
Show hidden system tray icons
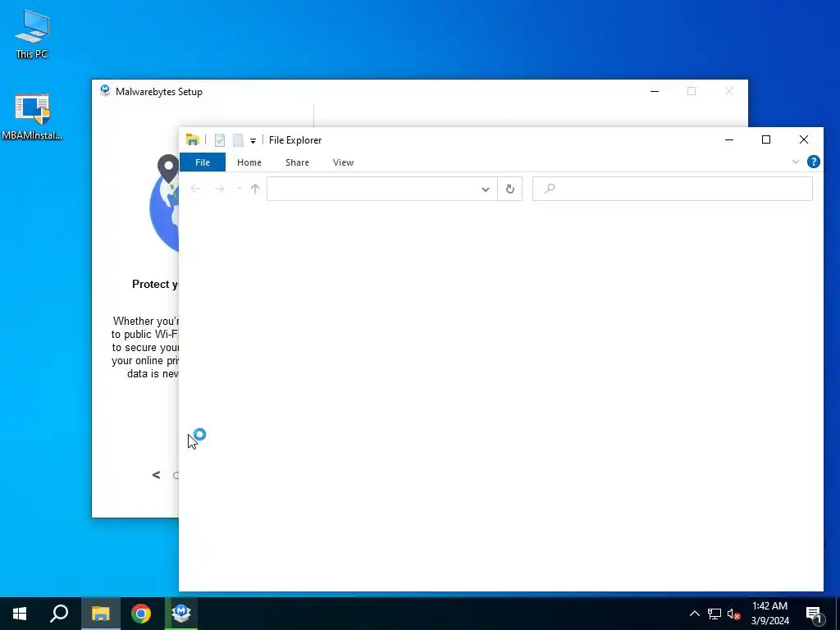694,614
